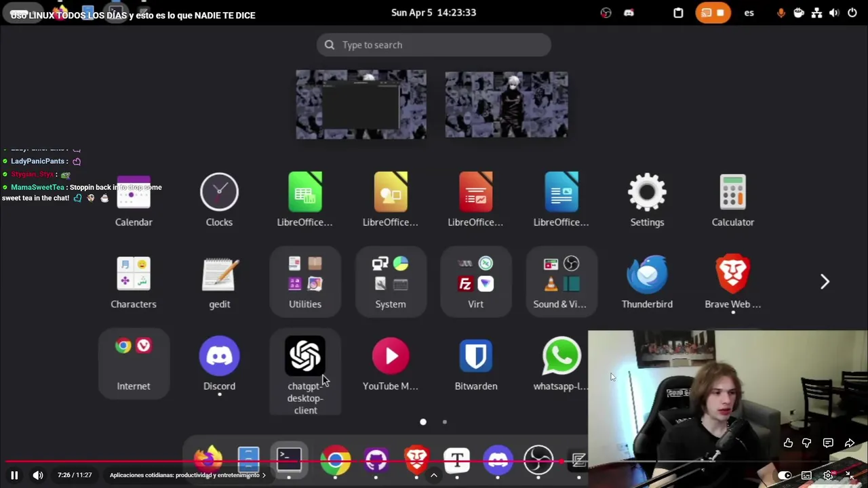Dislike the video with thumbs down
Screen dimensions: 868x488
tap(807, 443)
